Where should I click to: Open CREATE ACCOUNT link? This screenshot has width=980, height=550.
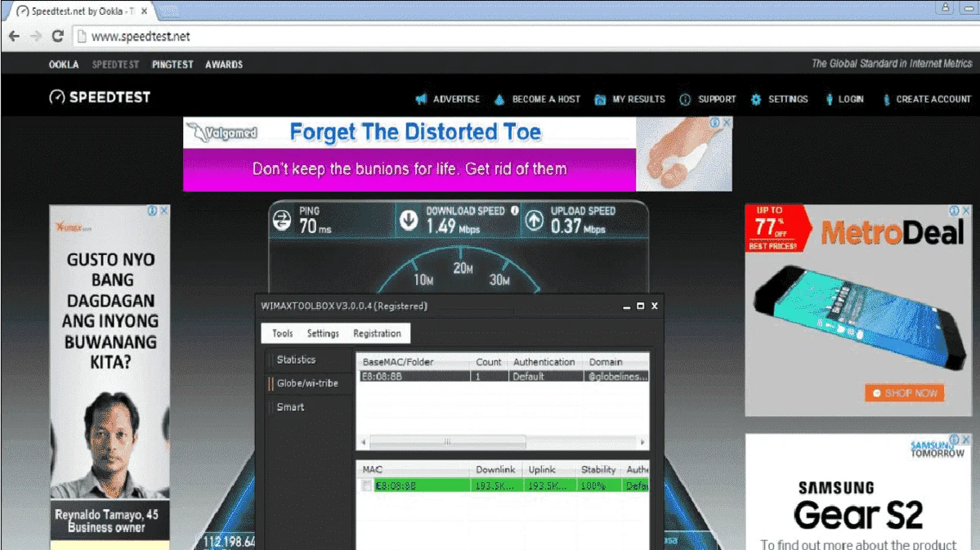coord(933,99)
